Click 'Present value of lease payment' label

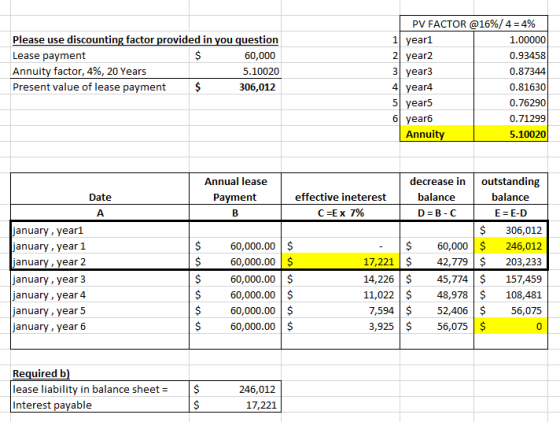point(100,87)
